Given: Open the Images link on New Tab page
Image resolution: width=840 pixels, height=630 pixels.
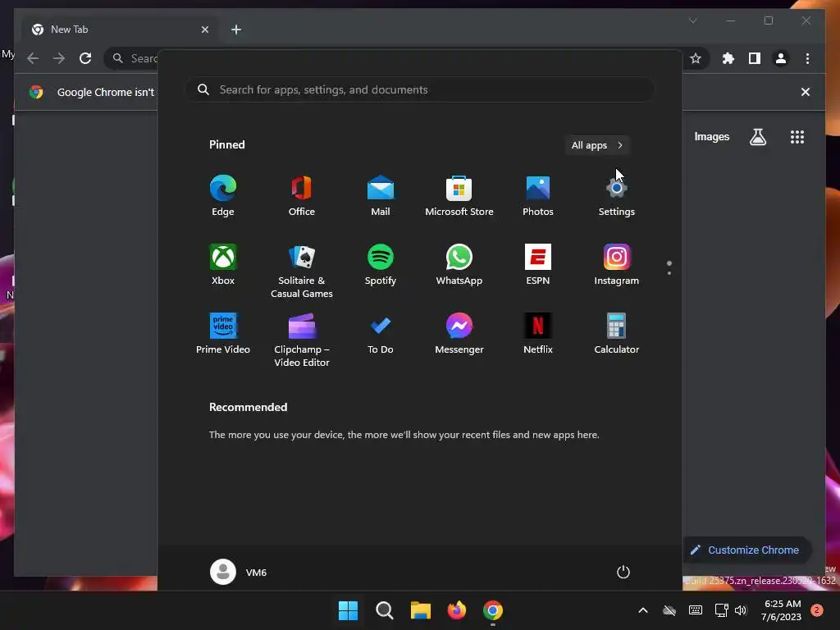Looking at the screenshot, I should pyautogui.click(x=711, y=137).
